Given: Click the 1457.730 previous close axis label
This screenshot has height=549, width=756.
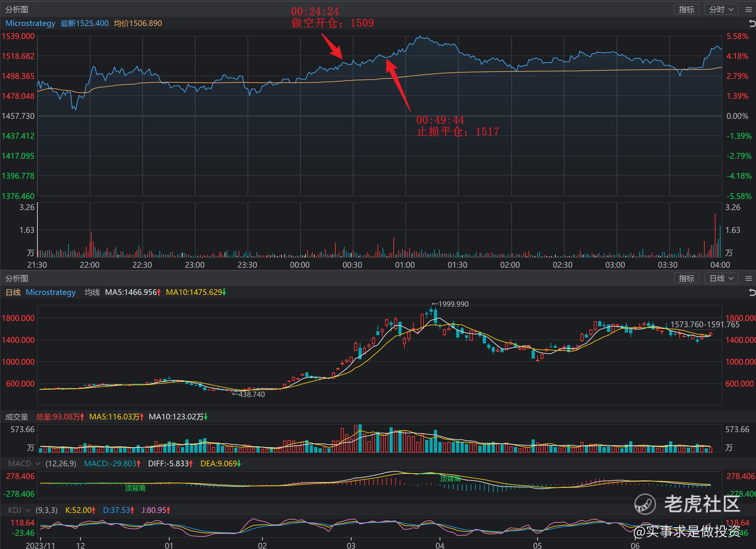Looking at the screenshot, I should pyautogui.click(x=18, y=116).
